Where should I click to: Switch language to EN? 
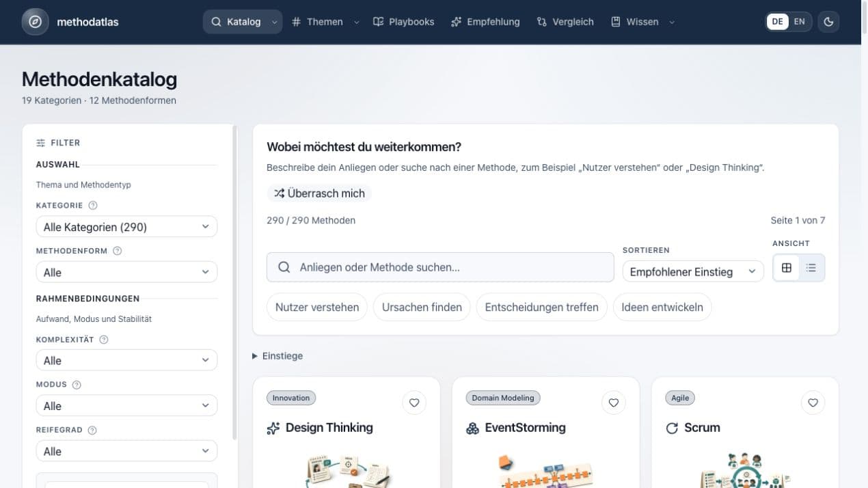click(800, 22)
